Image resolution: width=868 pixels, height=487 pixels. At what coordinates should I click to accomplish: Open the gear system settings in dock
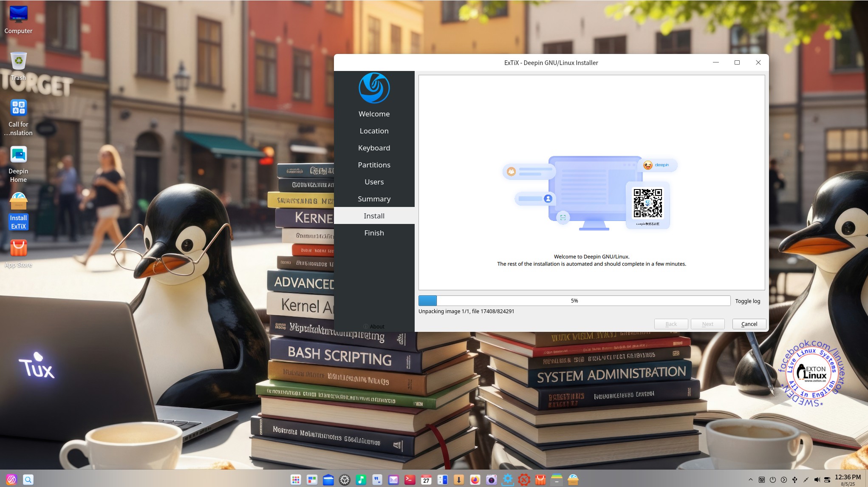345,480
